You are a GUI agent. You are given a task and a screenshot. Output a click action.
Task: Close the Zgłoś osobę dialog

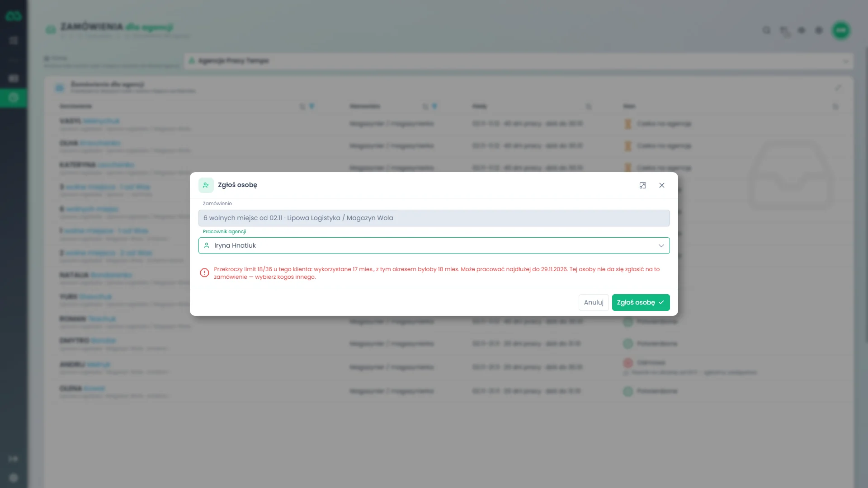(x=662, y=185)
